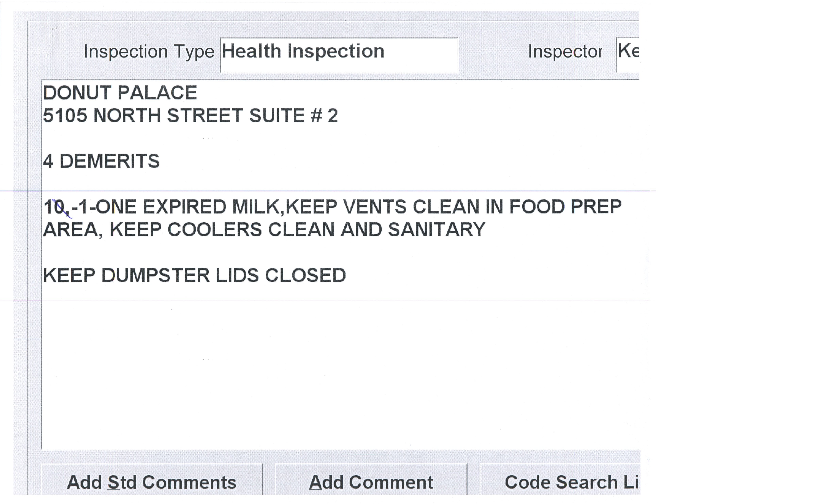Click the word DUMPSTER in the comments
This screenshot has width=830, height=504.
click(155, 275)
